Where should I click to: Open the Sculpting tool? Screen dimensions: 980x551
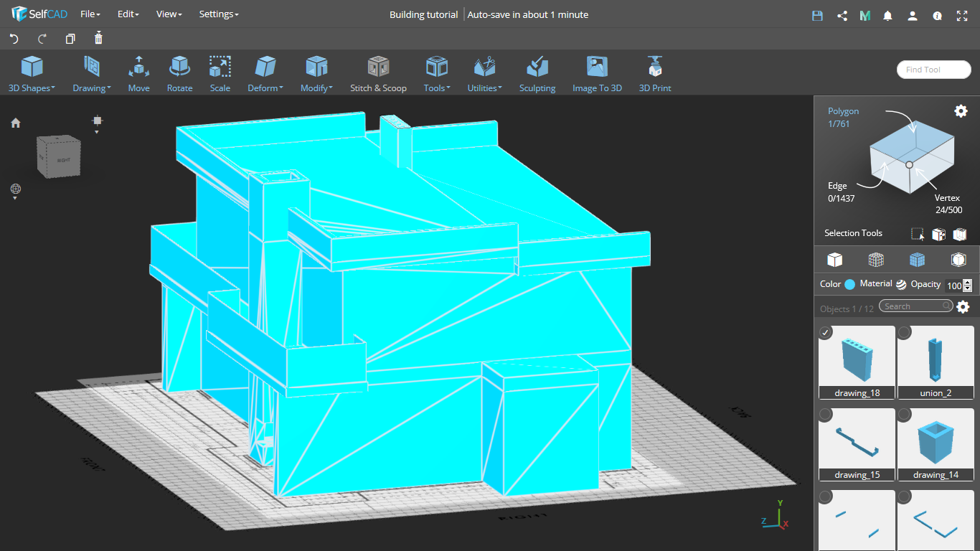537,75
